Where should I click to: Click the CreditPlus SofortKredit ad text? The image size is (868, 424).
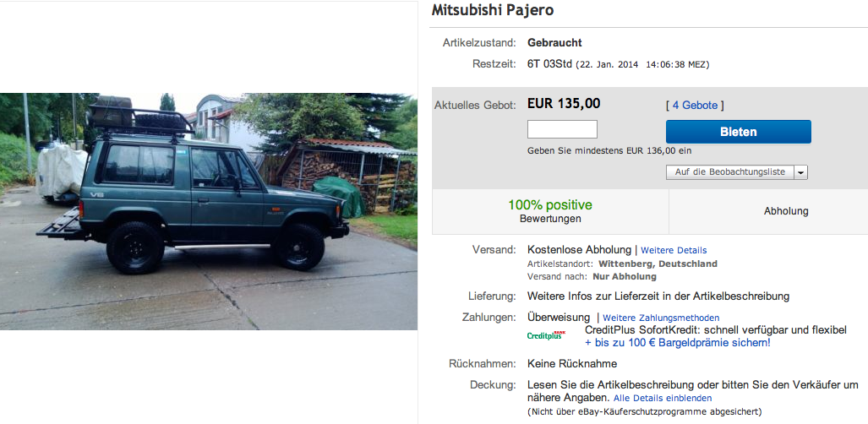click(716, 330)
